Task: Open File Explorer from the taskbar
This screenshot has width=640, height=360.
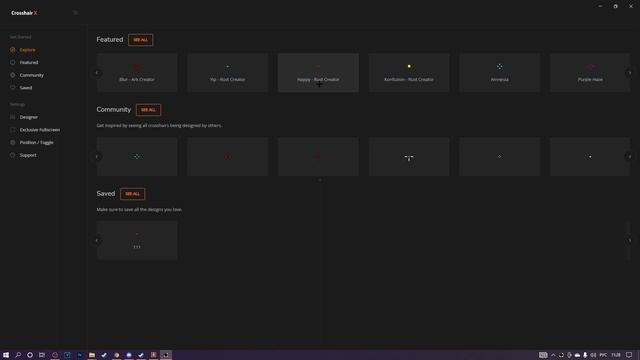Action: (x=92, y=355)
